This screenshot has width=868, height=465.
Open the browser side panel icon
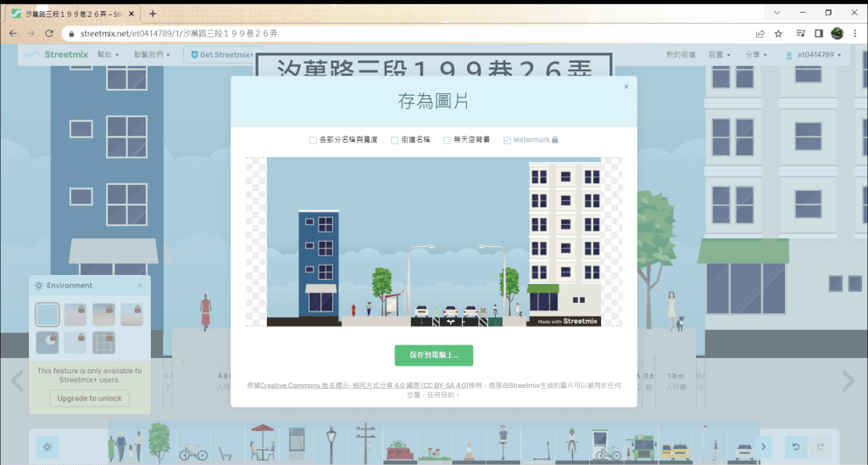pyautogui.click(x=819, y=33)
